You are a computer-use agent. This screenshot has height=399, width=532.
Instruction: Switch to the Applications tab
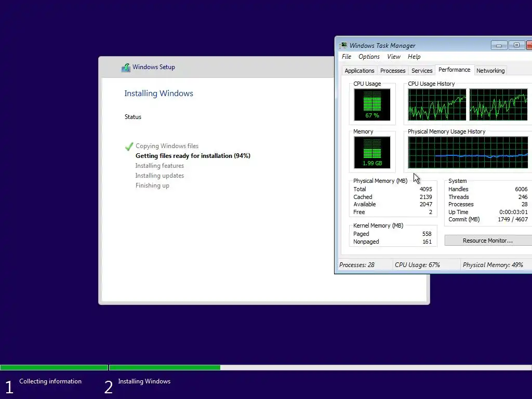click(x=360, y=71)
